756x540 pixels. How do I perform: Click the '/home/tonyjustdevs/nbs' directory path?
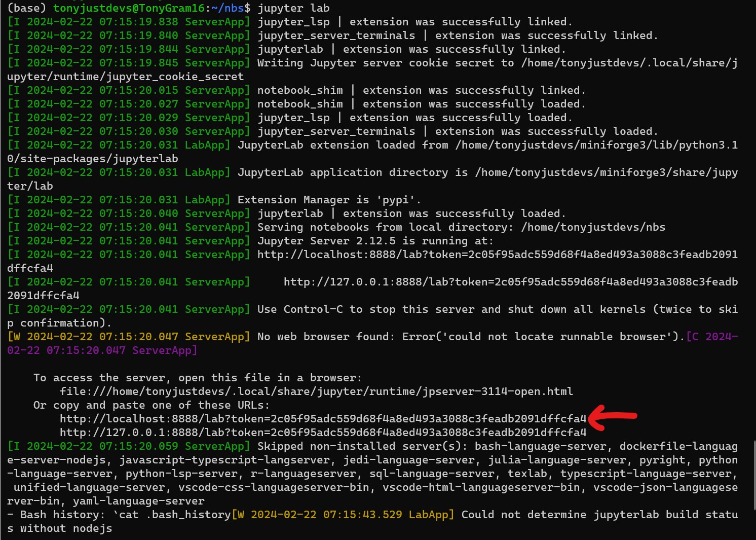[x=593, y=227]
